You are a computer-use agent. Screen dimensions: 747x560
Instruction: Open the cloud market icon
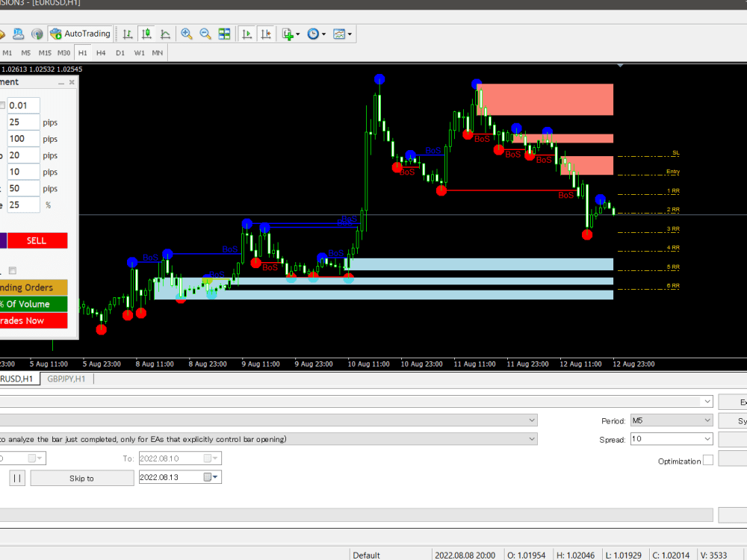(x=18, y=34)
